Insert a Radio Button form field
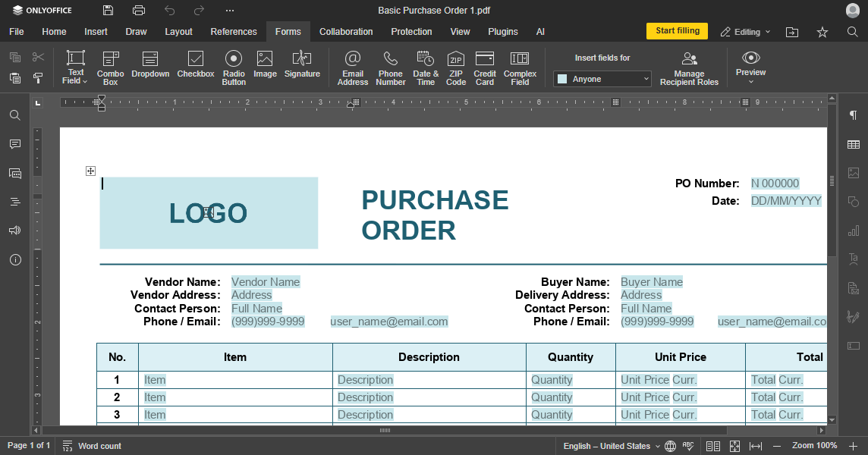Screen dimensions: 868x455 (x=234, y=67)
